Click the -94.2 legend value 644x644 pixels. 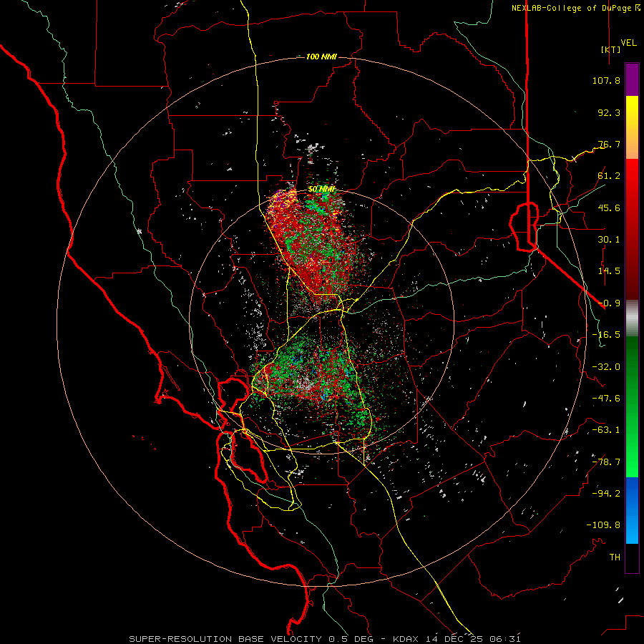[x=606, y=494]
